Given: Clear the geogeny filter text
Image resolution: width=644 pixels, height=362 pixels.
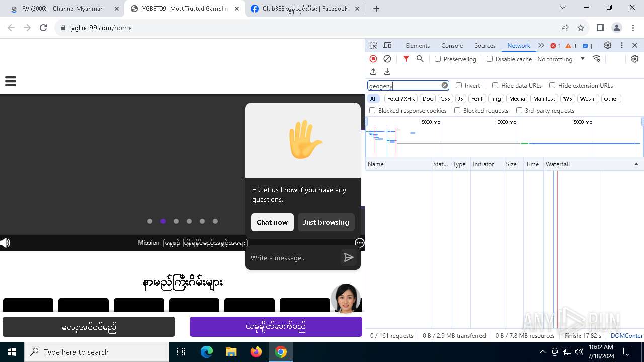Looking at the screenshot, I should pos(445,85).
